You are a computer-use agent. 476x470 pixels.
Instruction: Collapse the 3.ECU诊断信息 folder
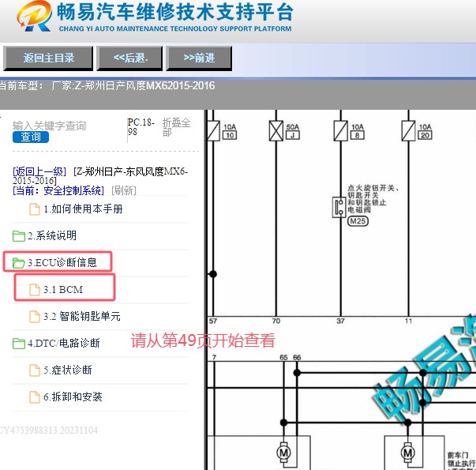click(x=62, y=262)
